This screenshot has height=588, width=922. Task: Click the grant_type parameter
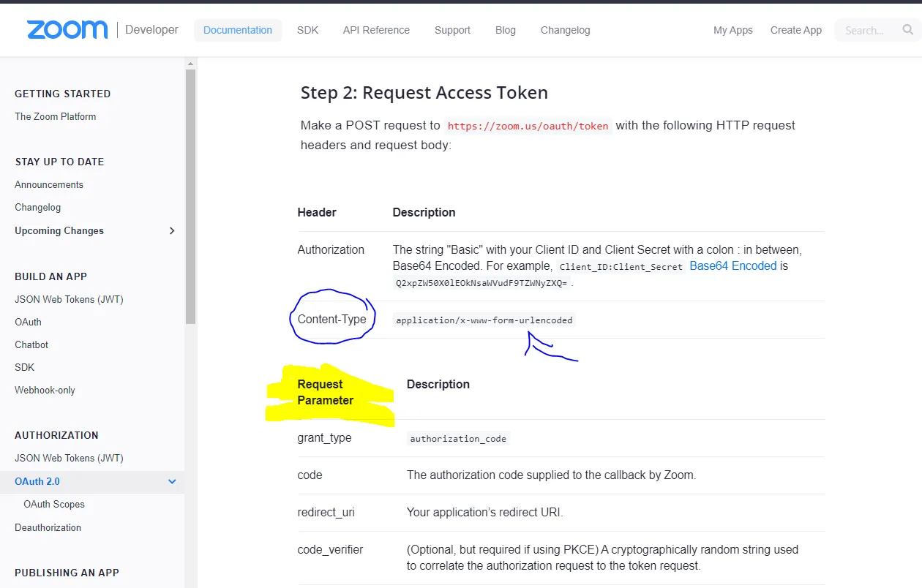pos(324,438)
